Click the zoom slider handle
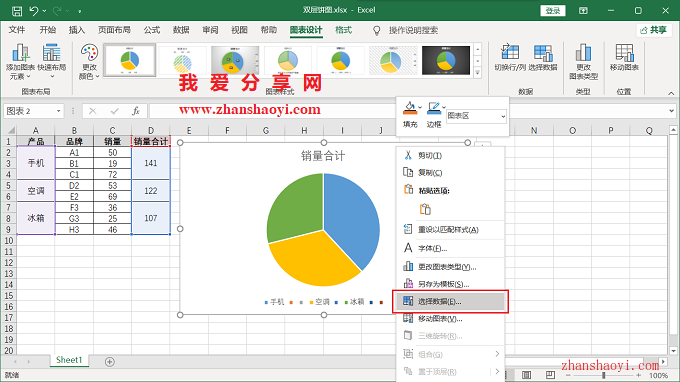This screenshot has height=382, width=680. pyautogui.click(x=604, y=375)
